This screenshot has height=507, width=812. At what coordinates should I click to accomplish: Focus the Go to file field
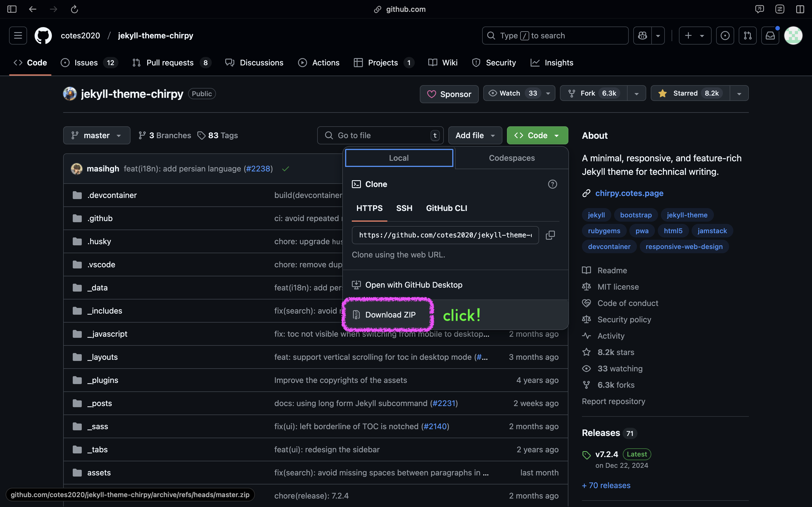380,135
